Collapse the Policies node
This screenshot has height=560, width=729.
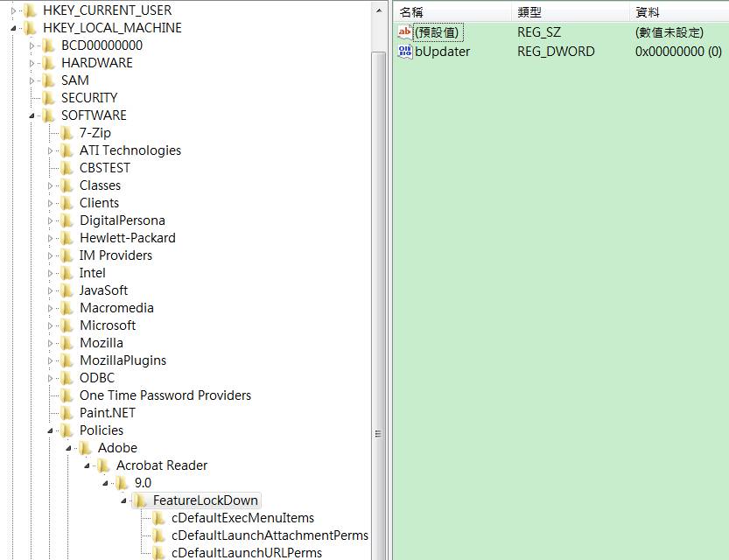tap(50, 430)
